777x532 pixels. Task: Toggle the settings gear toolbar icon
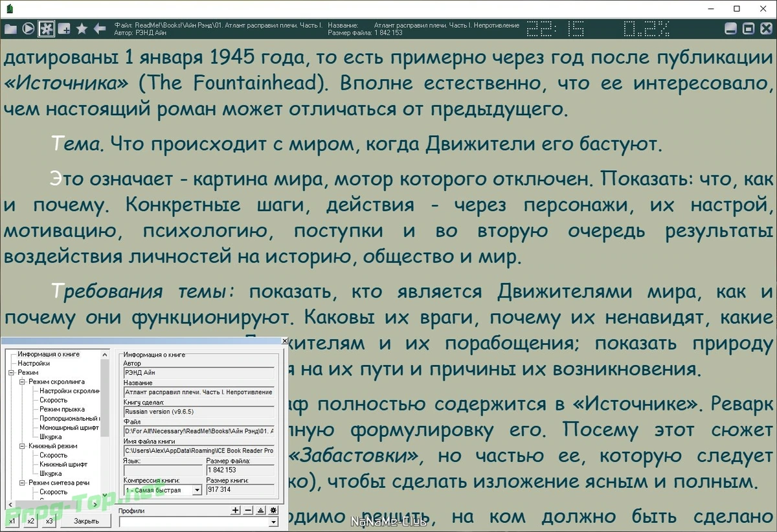[x=46, y=28]
